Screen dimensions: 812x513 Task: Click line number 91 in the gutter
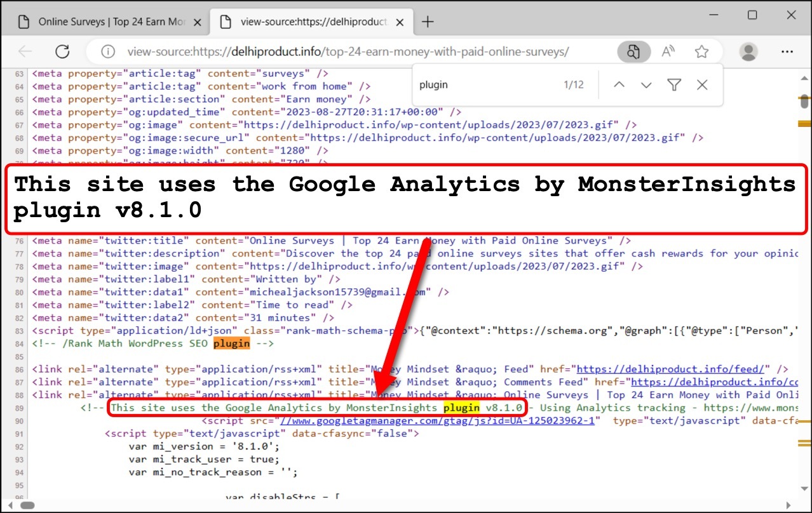18,434
